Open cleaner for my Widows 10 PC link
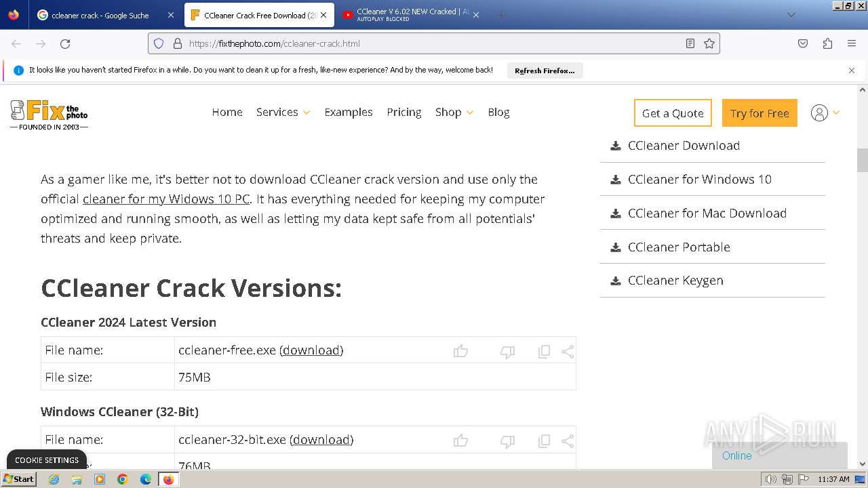This screenshot has height=488, width=868. 166,199
